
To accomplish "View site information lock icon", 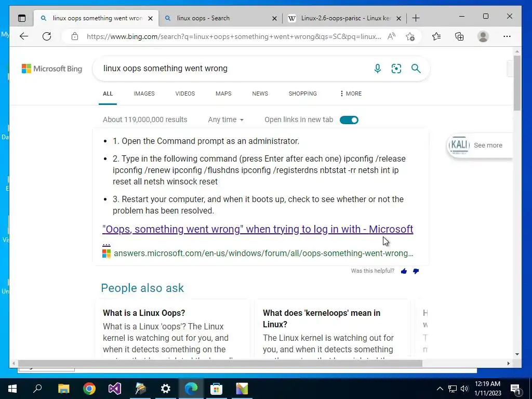I will 75,36.
